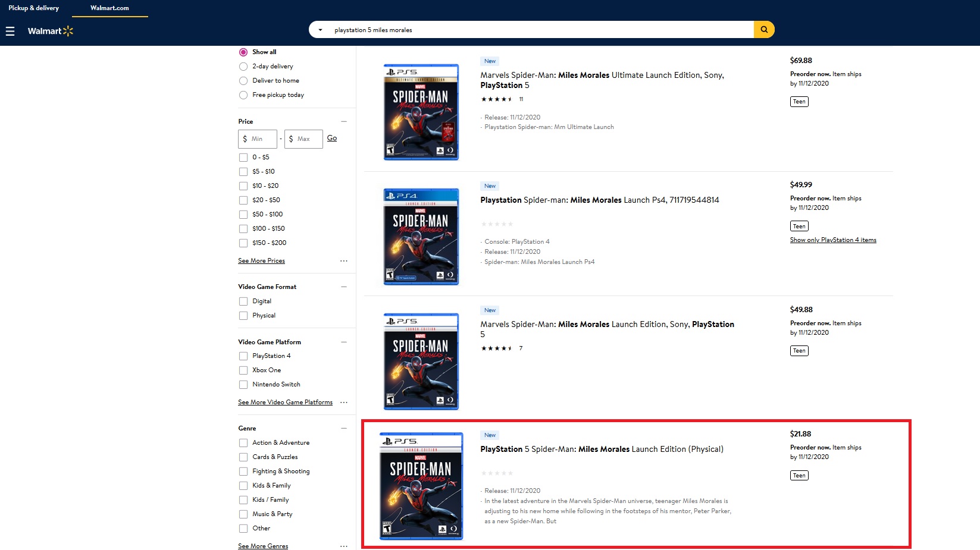Open Miles Morales Ultimate Launch Edition title link

[602, 80]
